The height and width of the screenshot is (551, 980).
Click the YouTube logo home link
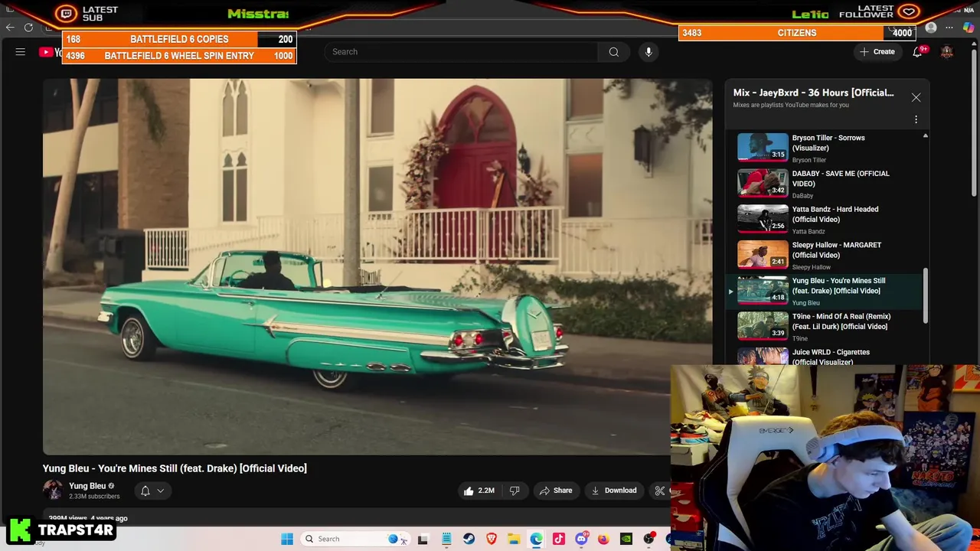click(51, 52)
